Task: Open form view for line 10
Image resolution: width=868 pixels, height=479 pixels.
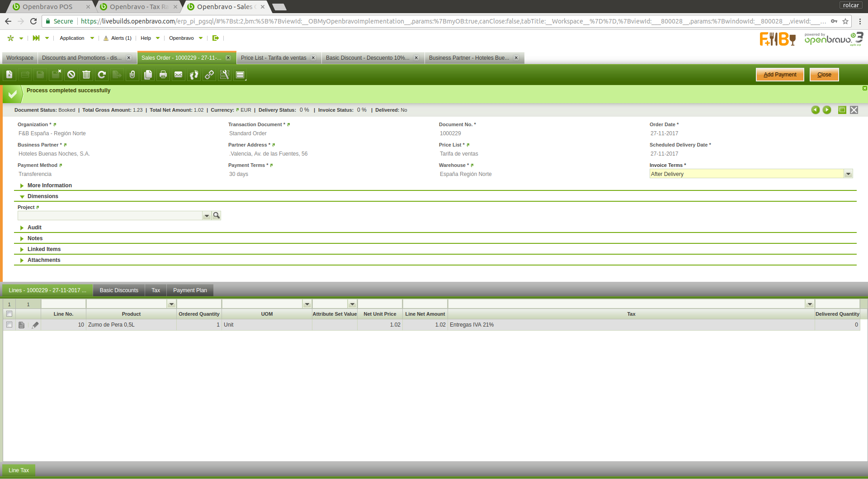Action: pyautogui.click(x=21, y=325)
